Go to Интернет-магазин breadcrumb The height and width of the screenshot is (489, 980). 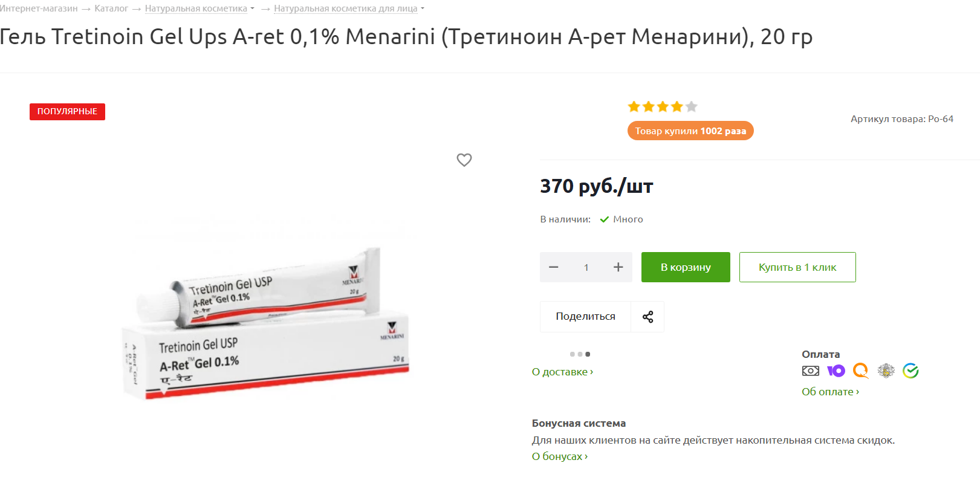click(39, 8)
